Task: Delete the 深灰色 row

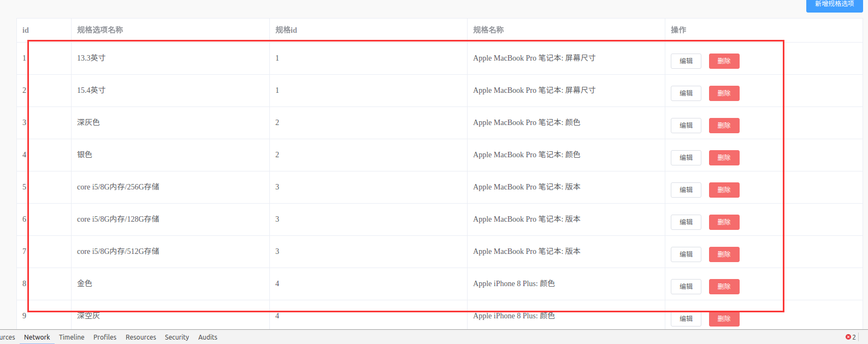Action: click(x=724, y=126)
